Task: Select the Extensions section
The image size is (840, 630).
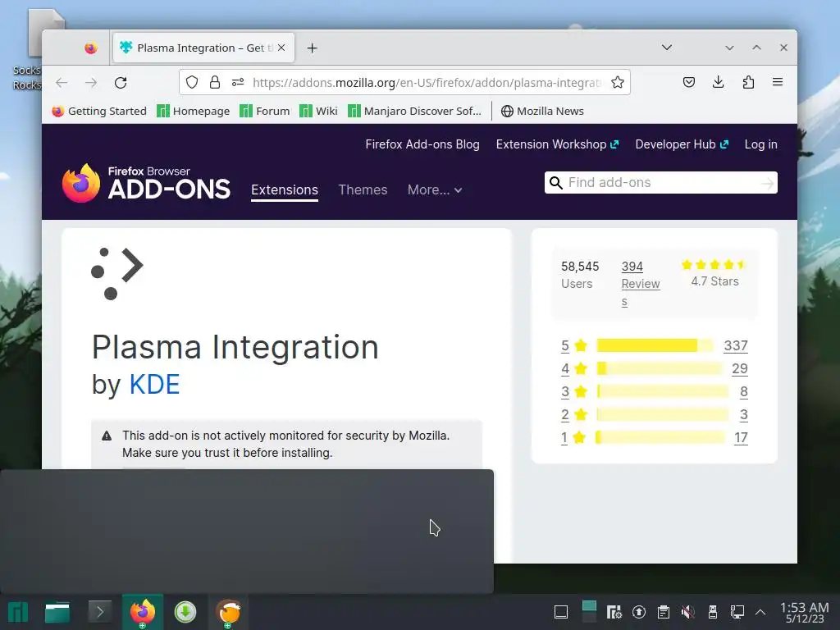Action: coord(285,189)
